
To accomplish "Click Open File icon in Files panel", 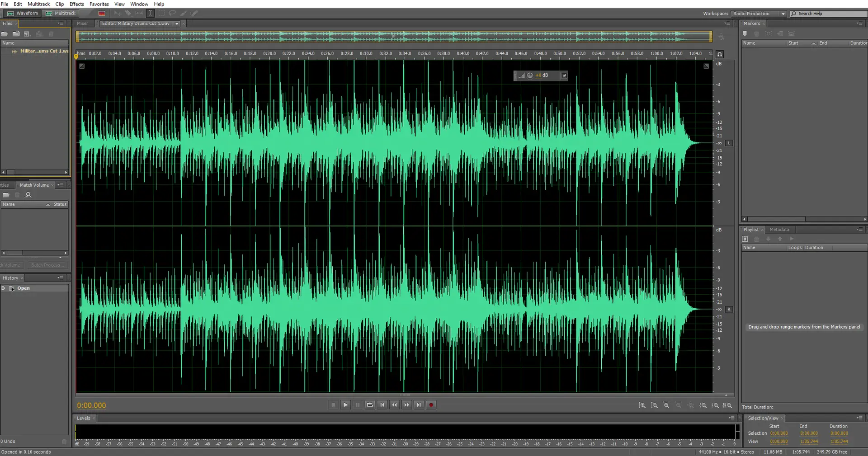I will [5, 34].
